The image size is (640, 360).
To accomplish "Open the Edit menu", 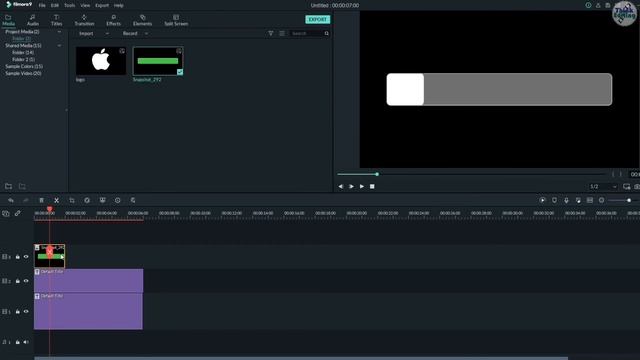I will (55, 5).
